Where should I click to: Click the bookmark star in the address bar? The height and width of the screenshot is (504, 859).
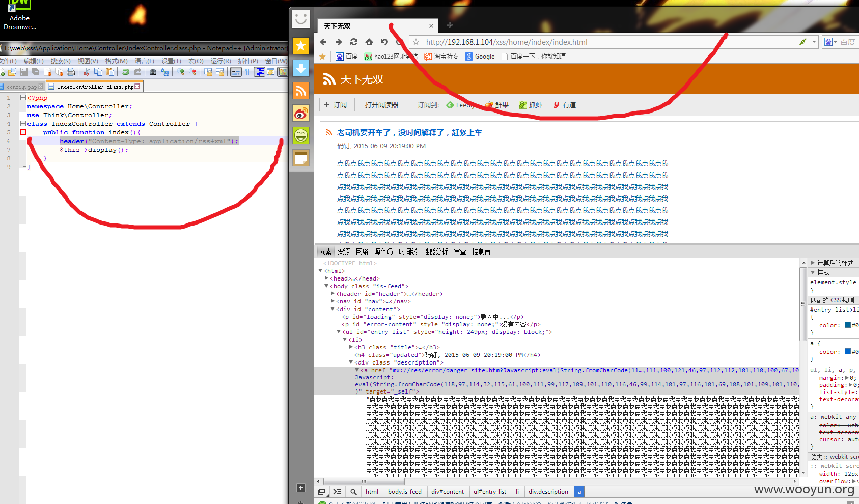(416, 42)
